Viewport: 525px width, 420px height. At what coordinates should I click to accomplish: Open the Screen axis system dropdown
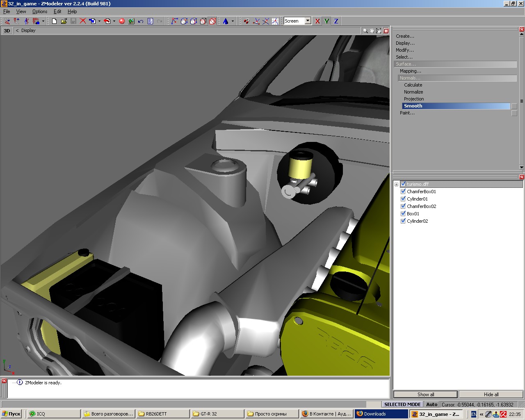308,21
